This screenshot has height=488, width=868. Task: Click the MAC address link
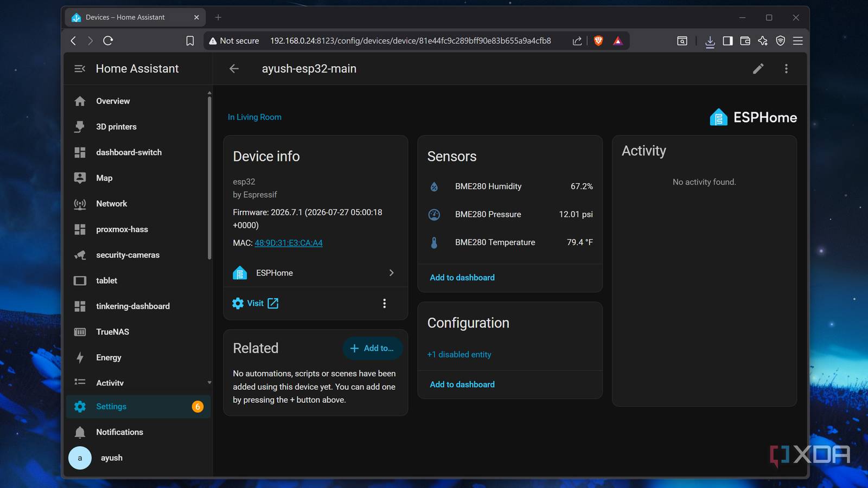tap(289, 243)
